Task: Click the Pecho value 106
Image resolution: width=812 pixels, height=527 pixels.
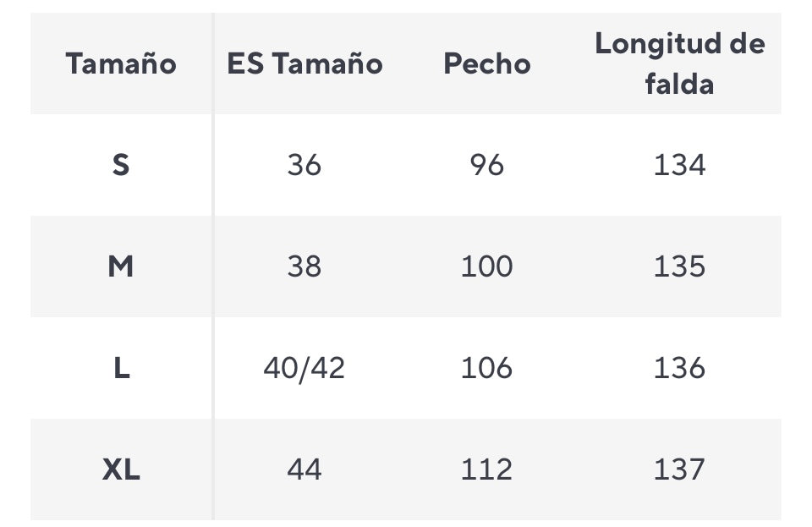Action: pos(487,368)
